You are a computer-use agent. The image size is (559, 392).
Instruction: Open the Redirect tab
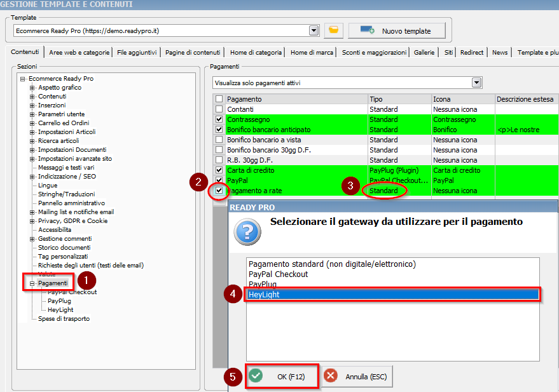click(472, 52)
